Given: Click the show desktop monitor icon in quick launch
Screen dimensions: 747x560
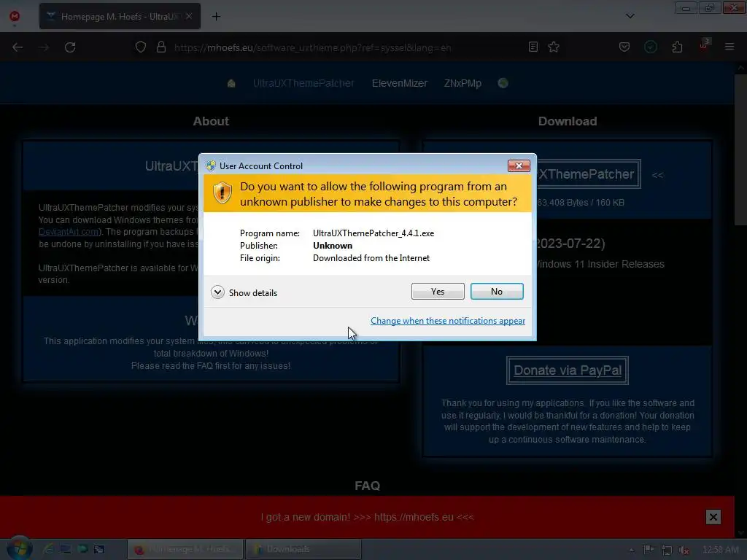Looking at the screenshot, I should click(x=65, y=549).
